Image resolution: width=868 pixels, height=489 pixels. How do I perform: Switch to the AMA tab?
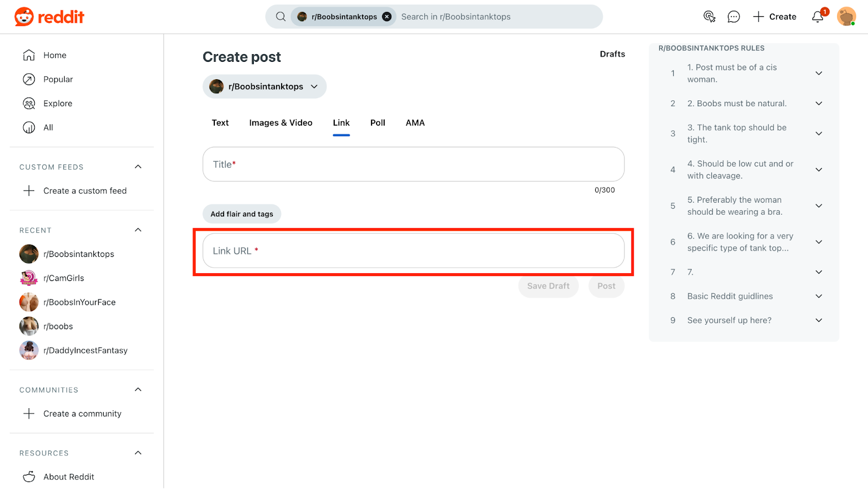tap(415, 123)
